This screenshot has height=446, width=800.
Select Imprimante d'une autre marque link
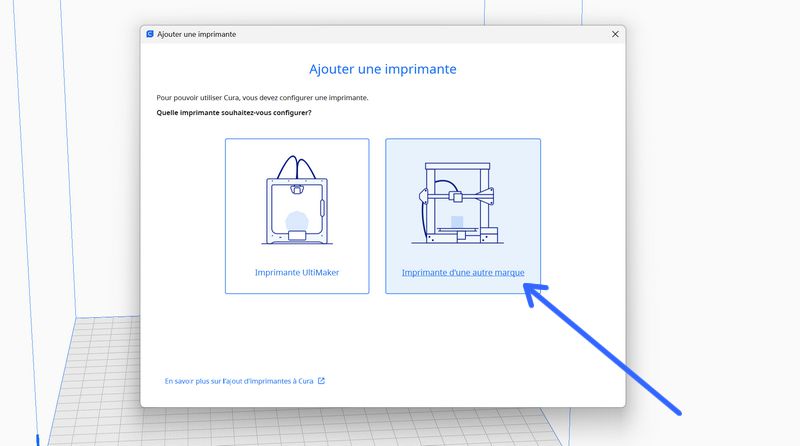click(463, 272)
